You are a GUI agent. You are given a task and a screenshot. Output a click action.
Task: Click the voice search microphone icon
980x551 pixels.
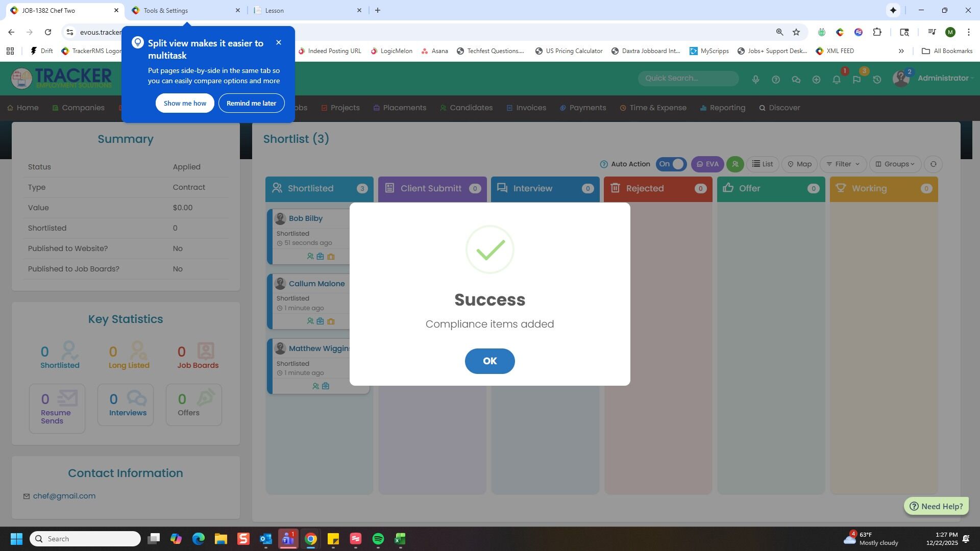tap(755, 80)
